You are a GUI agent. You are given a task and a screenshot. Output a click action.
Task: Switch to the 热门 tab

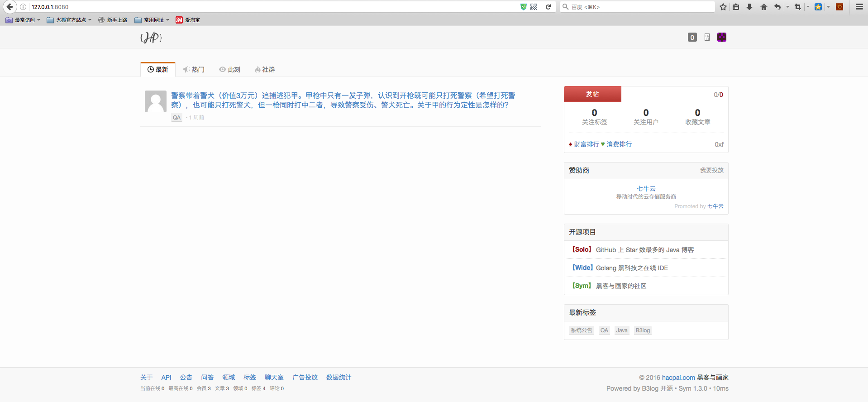pyautogui.click(x=194, y=70)
